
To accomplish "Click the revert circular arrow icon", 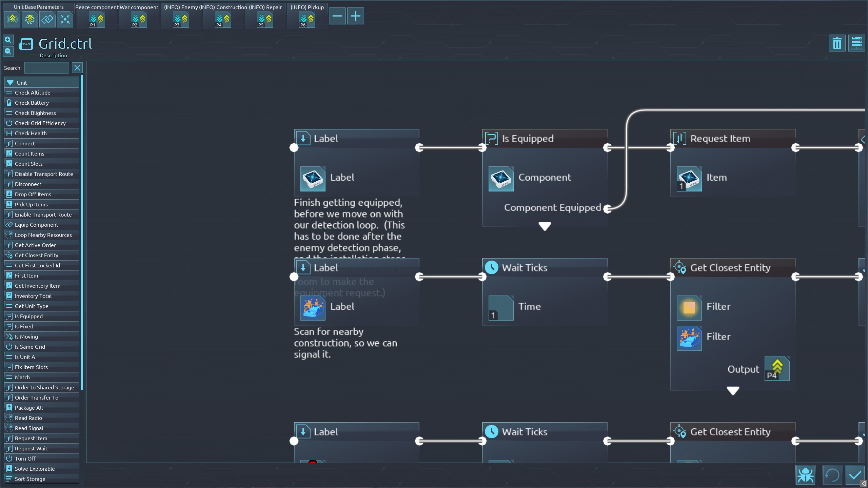I will coord(832,475).
